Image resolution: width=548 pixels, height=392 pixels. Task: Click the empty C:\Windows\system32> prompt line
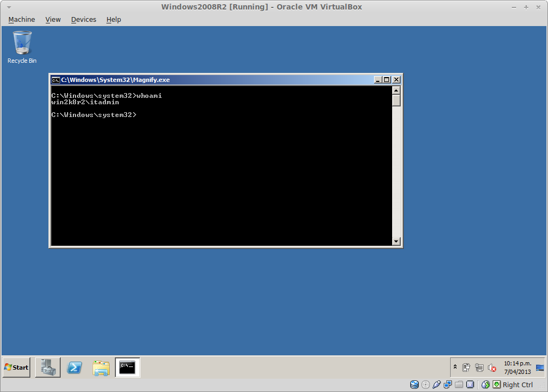(94, 114)
